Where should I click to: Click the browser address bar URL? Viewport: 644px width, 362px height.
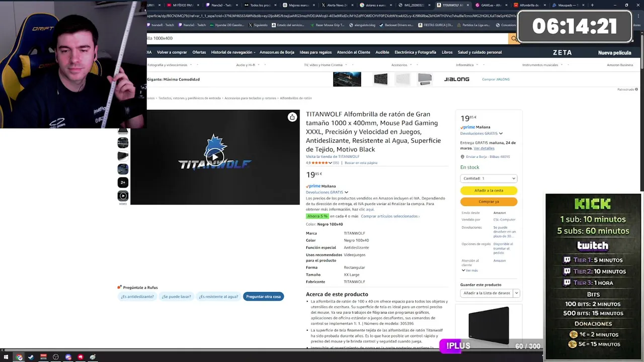[x=332, y=16]
